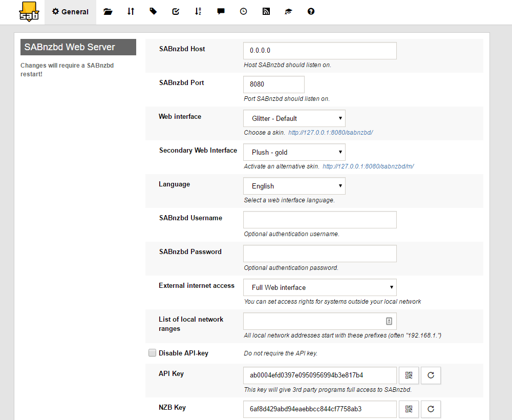Screen dimensions: 512x420
Task: Open the External internet access dropdown
Action: click(319, 287)
